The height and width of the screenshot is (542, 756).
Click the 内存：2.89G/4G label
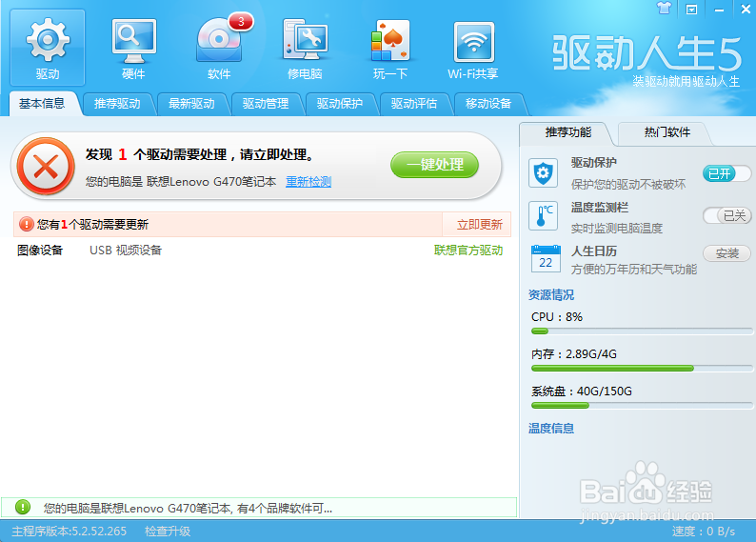pyautogui.click(x=574, y=354)
